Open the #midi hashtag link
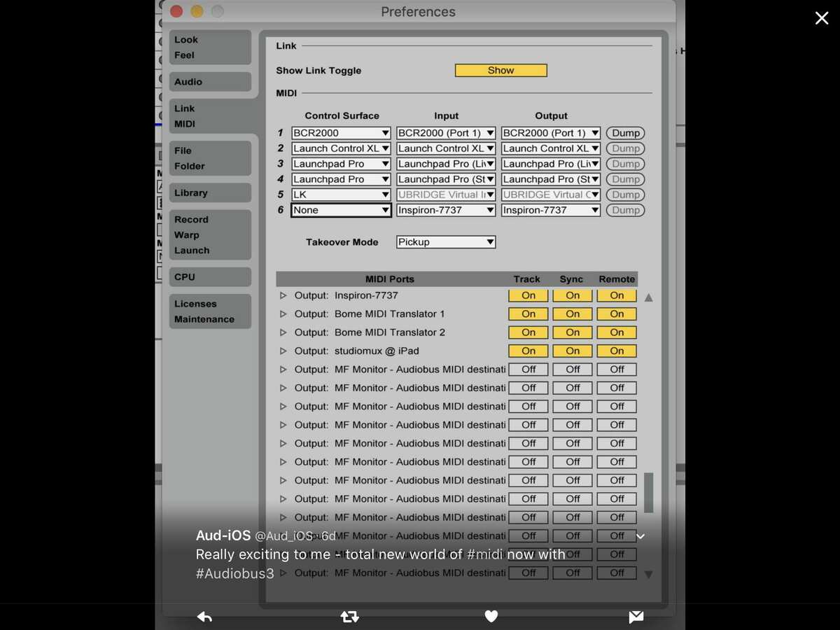Image resolution: width=840 pixels, height=630 pixels. click(485, 554)
